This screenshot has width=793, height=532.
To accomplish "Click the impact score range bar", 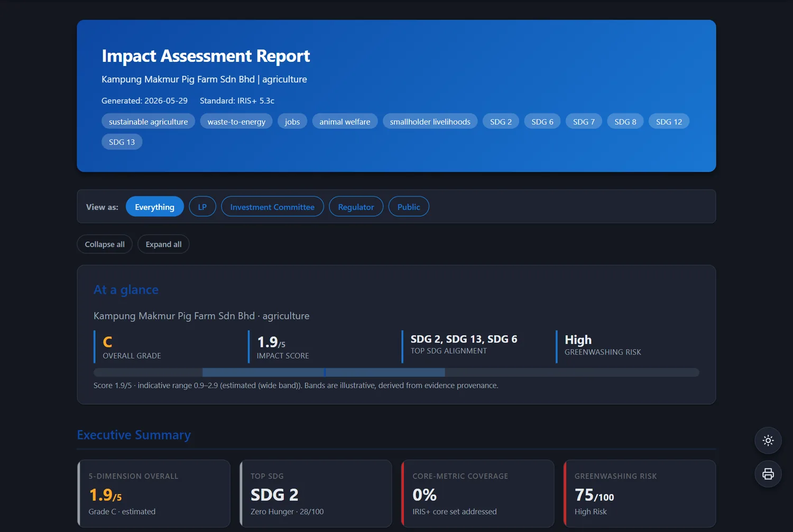I will (x=396, y=372).
